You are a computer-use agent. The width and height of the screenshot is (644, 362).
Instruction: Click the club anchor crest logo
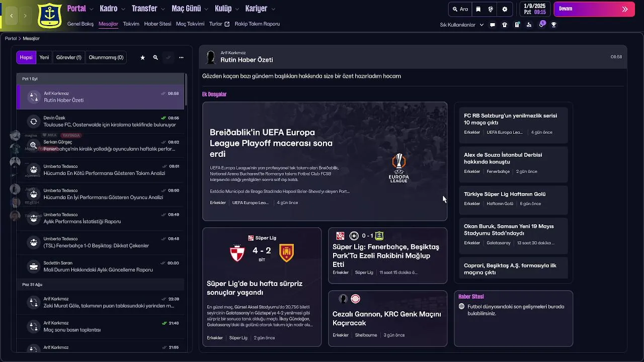[x=50, y=15]
